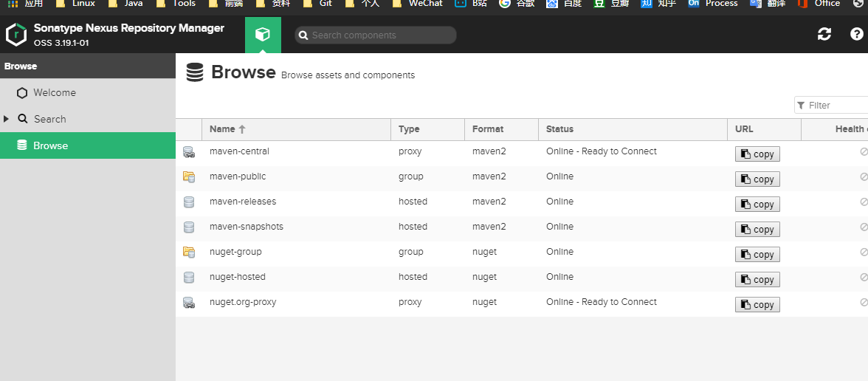868x381 pixels.
Task: Click the nuget-group folder icon
Action: pos(189,252)
